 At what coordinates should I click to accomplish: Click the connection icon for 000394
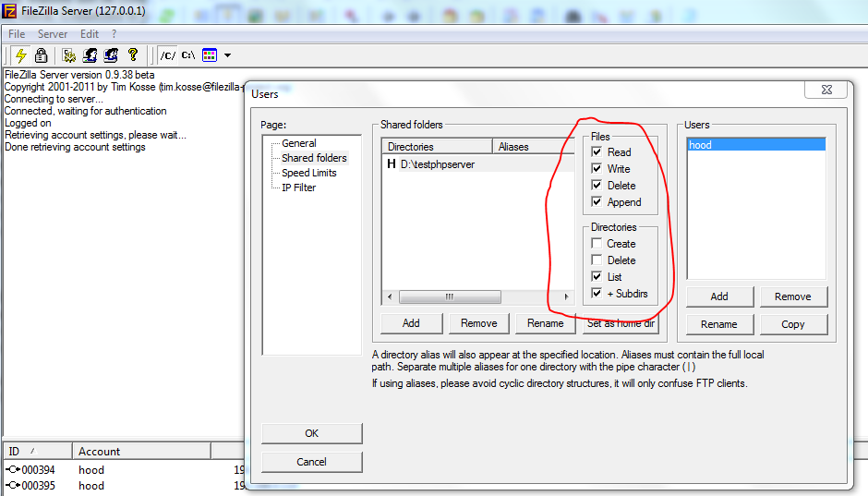coord(13,469)
